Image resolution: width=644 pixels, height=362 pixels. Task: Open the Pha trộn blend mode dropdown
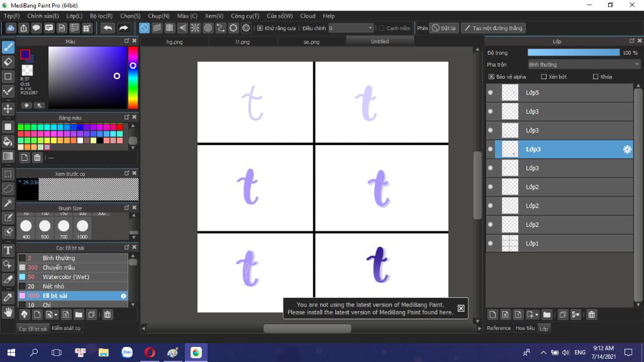tap(583, 63)
